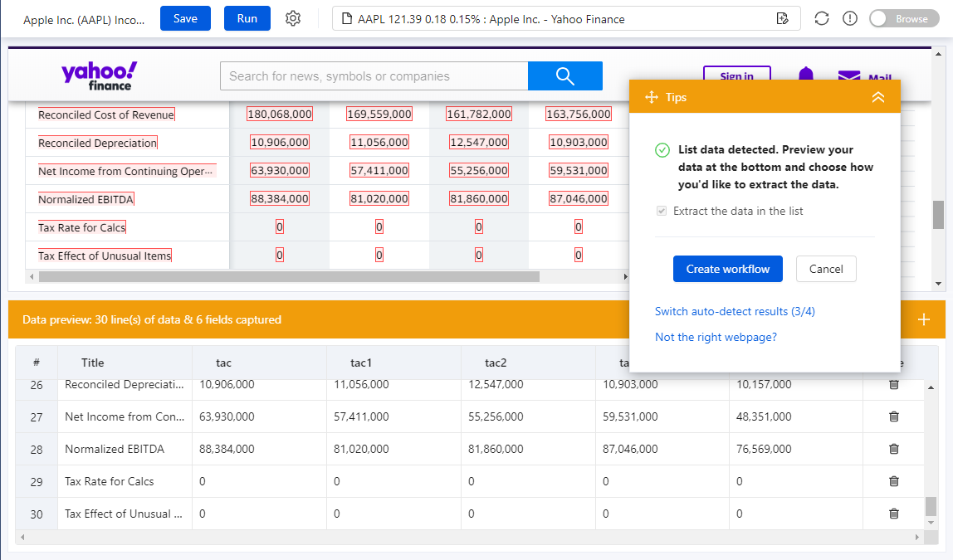This screenshot has height=560, width=953.
Task: Click Not the right webpage? link
Action: (716, 337)
